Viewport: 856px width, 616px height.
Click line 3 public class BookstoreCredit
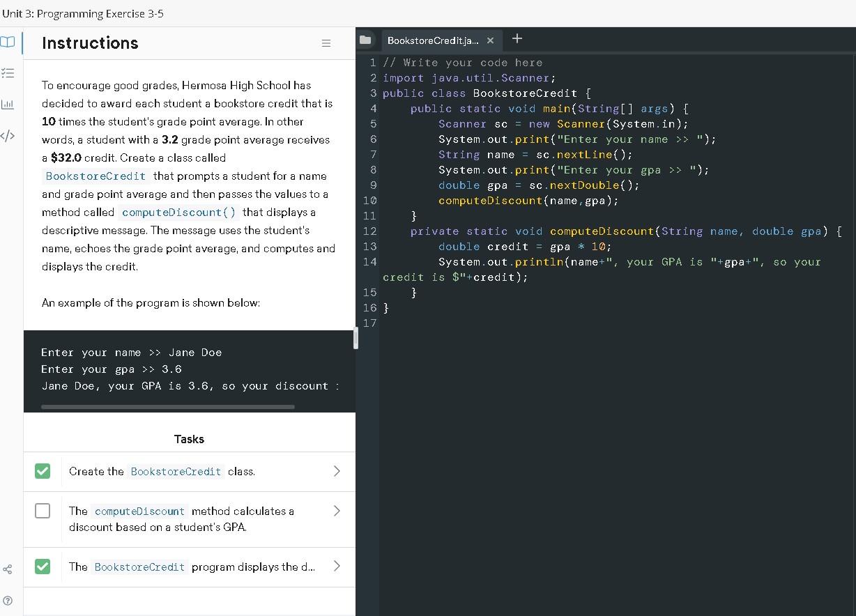click(487, 93)
